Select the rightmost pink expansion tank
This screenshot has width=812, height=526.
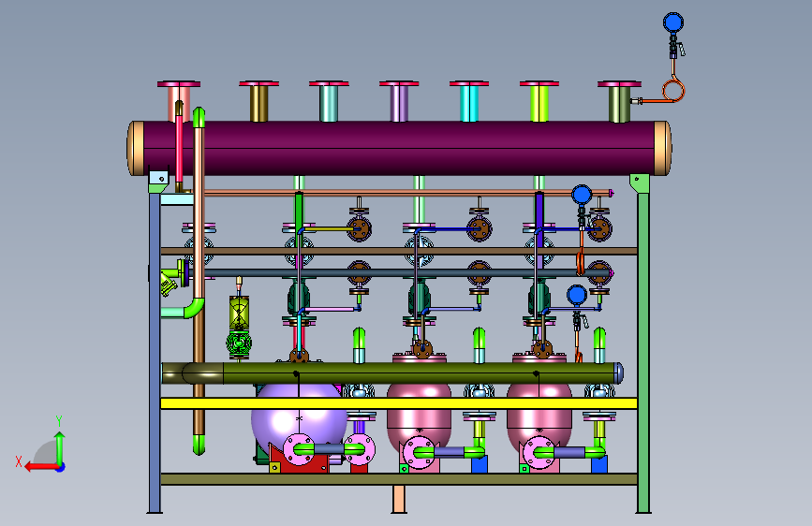(539, 416)
